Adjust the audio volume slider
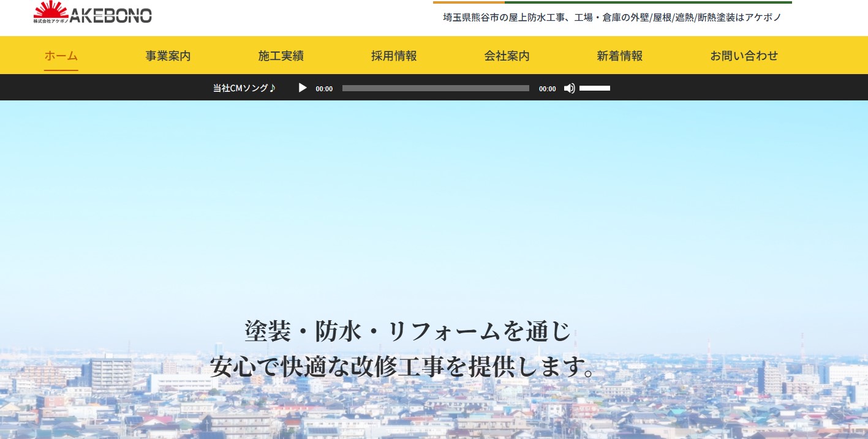 point(595,88)
